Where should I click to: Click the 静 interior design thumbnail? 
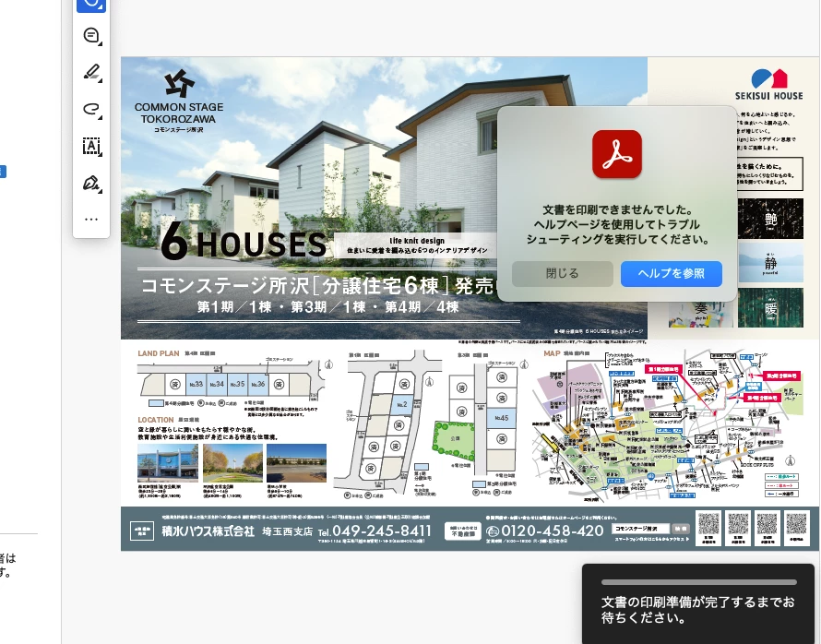point(770,262)
